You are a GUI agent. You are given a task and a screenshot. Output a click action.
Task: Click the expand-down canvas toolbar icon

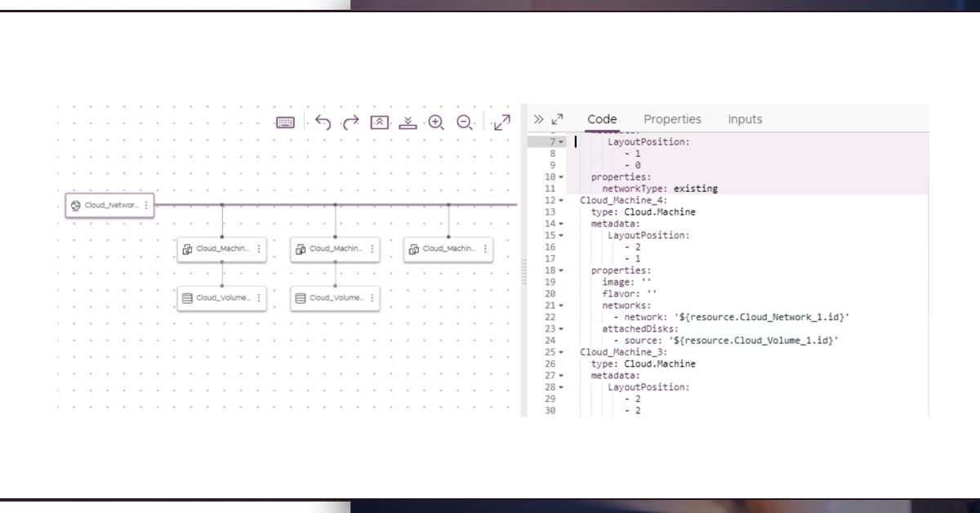(x=408, y=123)
